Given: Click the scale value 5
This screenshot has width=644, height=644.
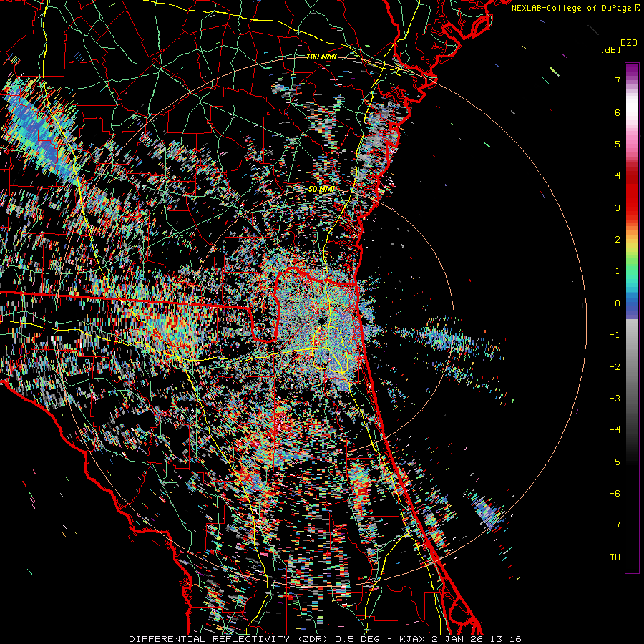Looking at the screenshot, I should click(618, 144).
